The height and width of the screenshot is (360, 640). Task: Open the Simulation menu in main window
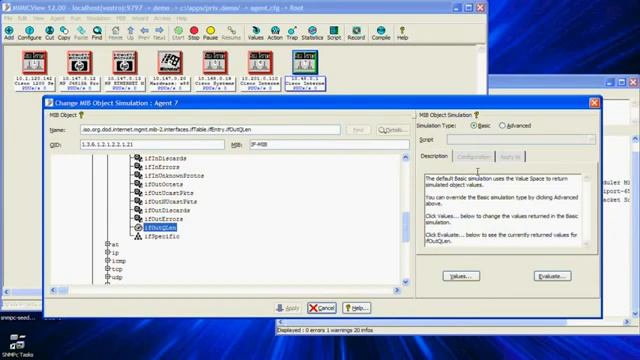[98, 18]
